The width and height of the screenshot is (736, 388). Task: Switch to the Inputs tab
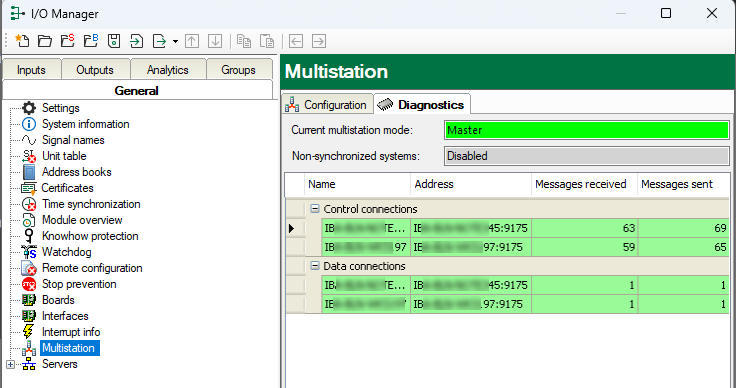coord(31,70)
